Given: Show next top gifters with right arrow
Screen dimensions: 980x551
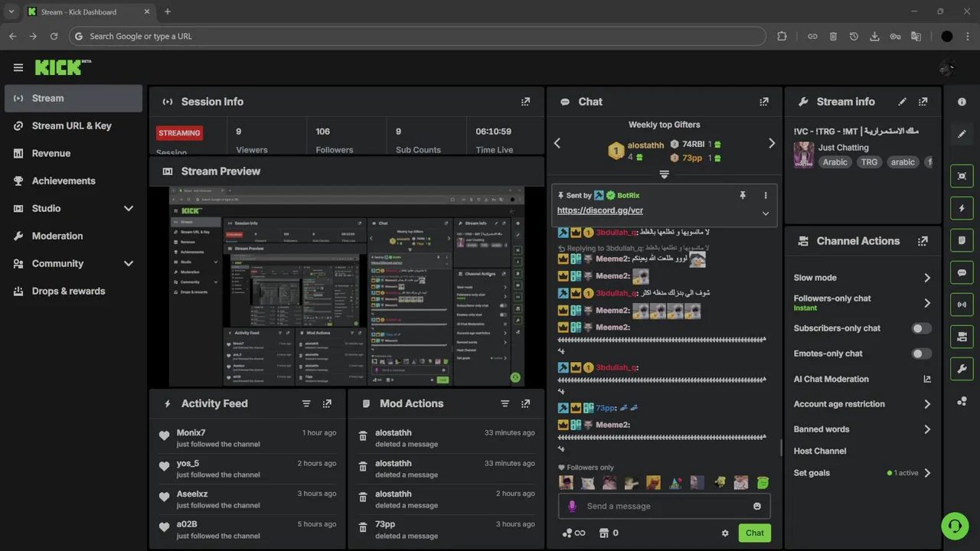Looking at the screenshot, I should click(x=771, y=143).
